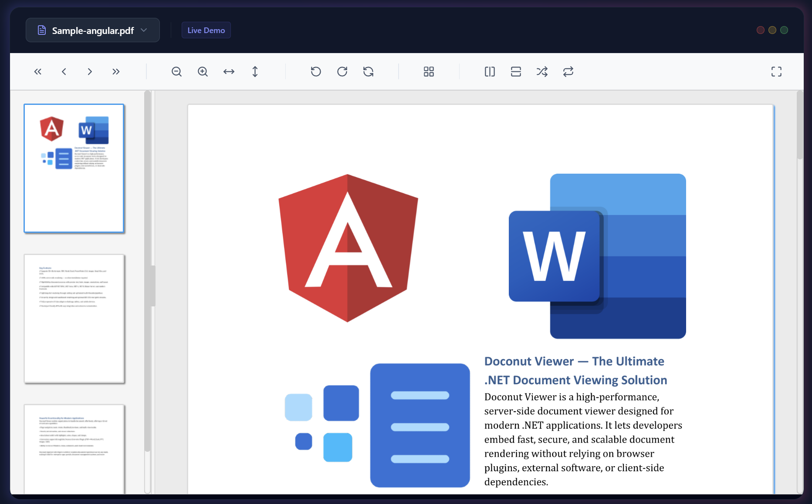The width and height of the screenshot is (812, 504).
Task: Click the yellow window dot
Action: point(772,30)
